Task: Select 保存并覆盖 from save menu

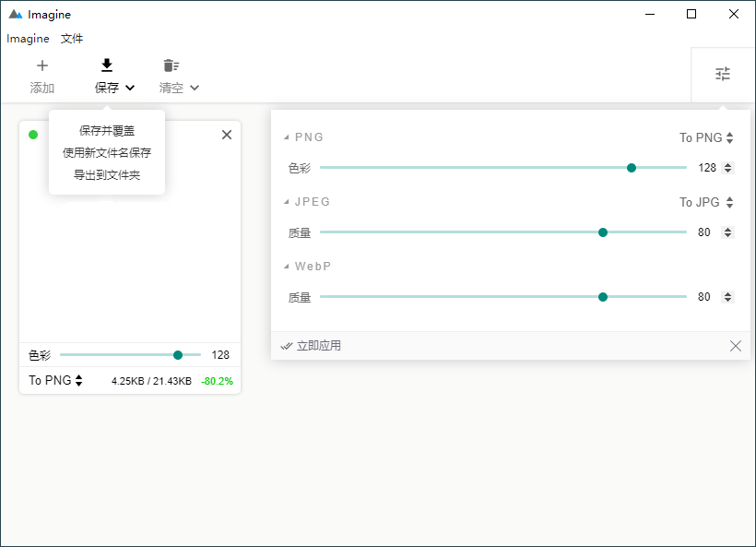Action: click(107, 131)
